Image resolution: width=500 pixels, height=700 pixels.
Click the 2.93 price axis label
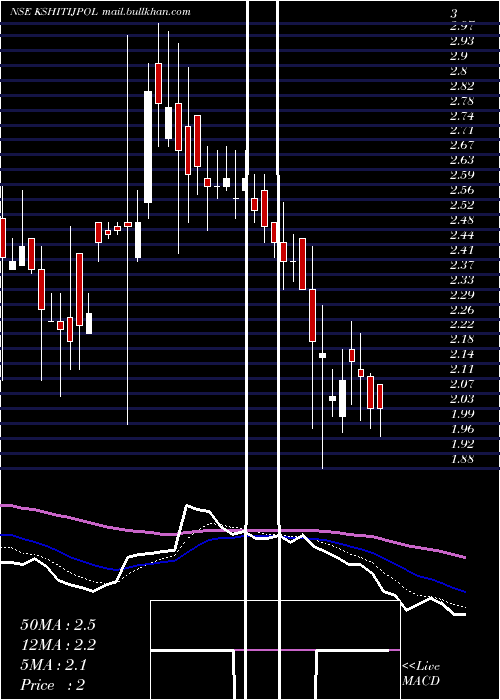click(x=462, y=41)
